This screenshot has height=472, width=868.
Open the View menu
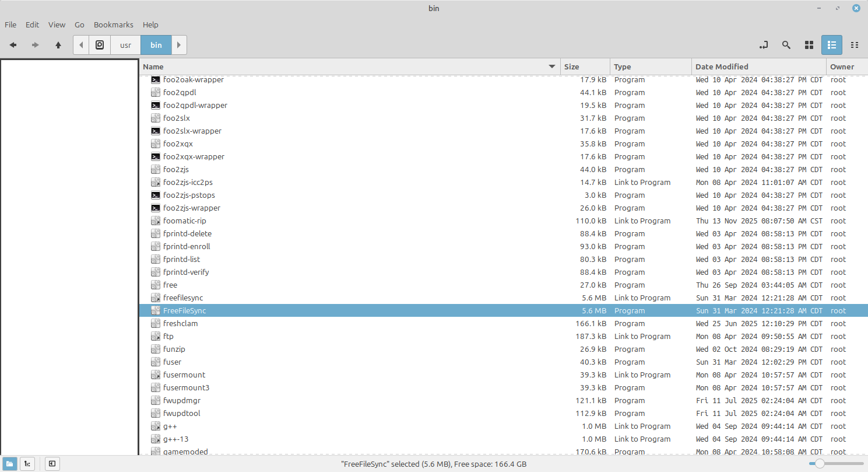(57, 25)
